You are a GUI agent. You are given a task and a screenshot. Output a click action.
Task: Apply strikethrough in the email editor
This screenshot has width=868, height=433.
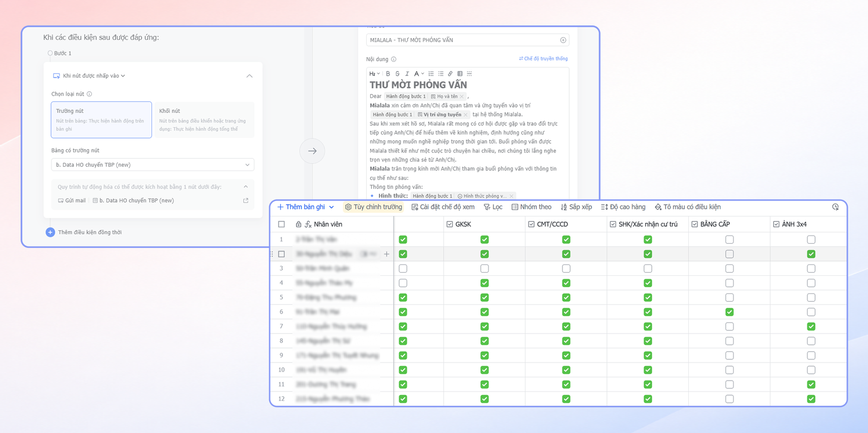tap(397, 74)
